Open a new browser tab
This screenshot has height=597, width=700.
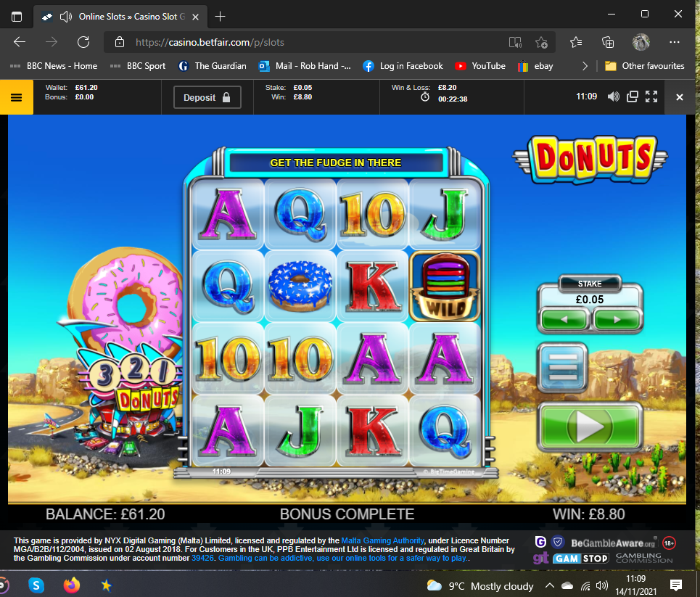pyautogui.click(x=220, y=17)
